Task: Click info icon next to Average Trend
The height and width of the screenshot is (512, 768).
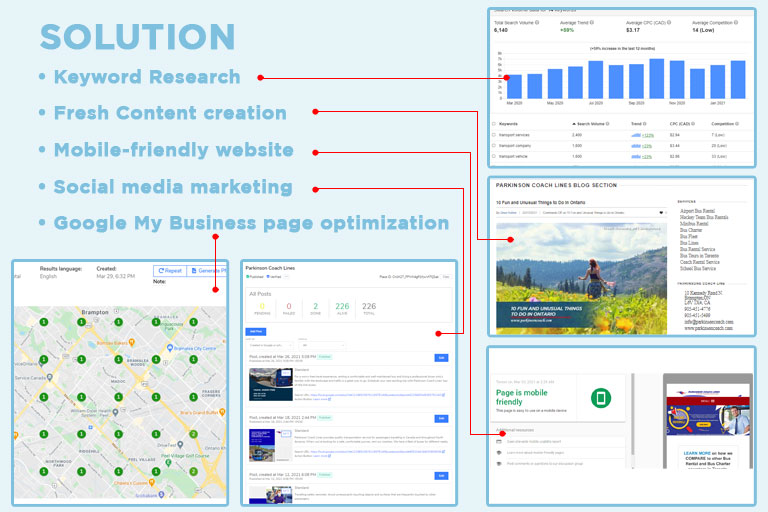Action: [x=592, y=23]
